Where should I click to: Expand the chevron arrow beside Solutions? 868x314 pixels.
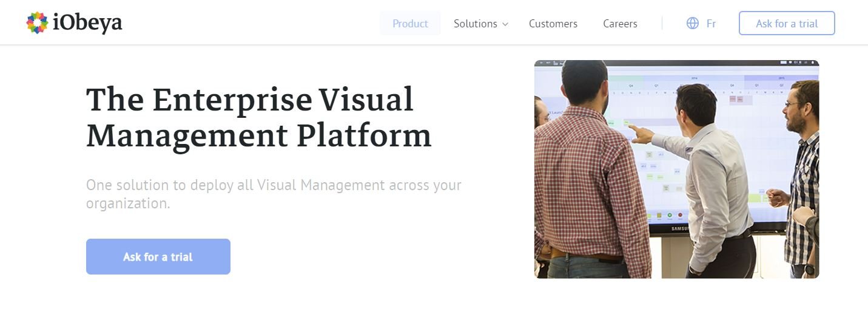tap(505, 24)
